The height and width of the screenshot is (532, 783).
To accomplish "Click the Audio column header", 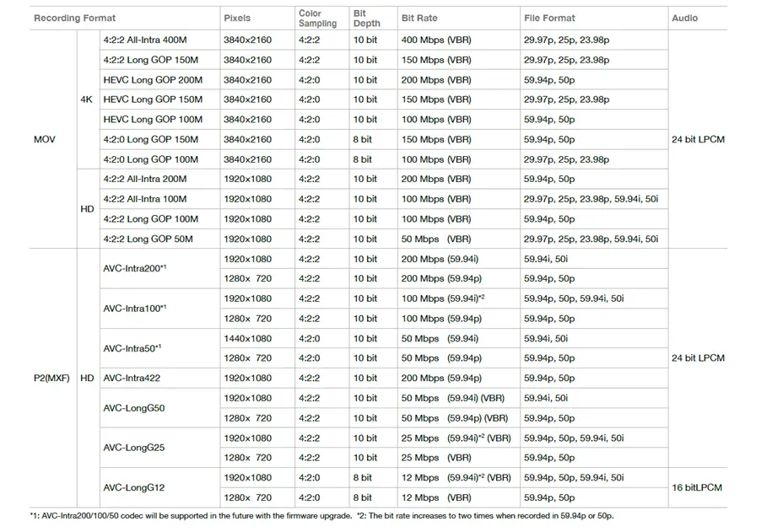I will click(x=684, y=18).
